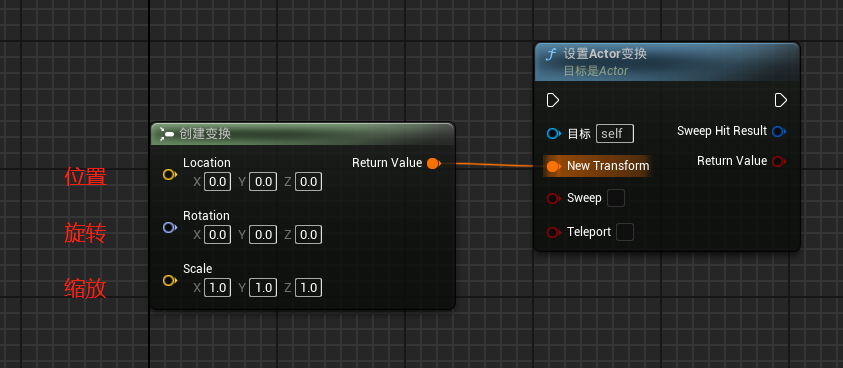The width and height of the screenshot is (843, 368).
Task: Click the Rotation Y value field
Action: tap(263, 235)
